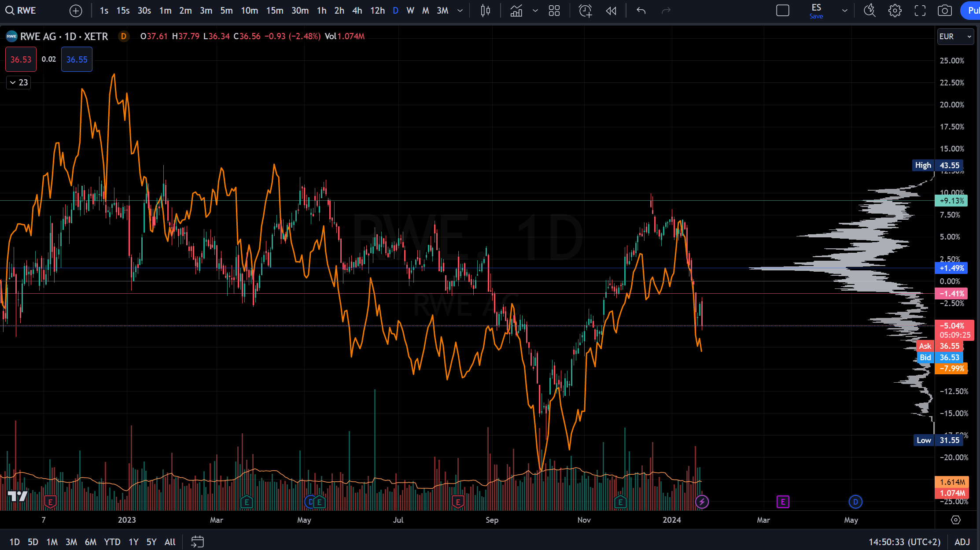This screenshot has width=980, height=550.
Task: Switch to YTD date range
Action: (x=112, y=542)
